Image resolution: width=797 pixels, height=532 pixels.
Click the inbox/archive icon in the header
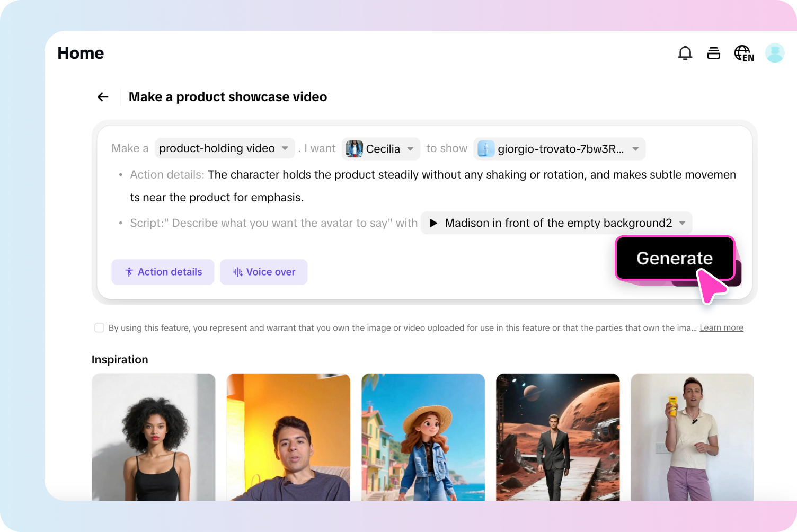(x=713, y=53)
